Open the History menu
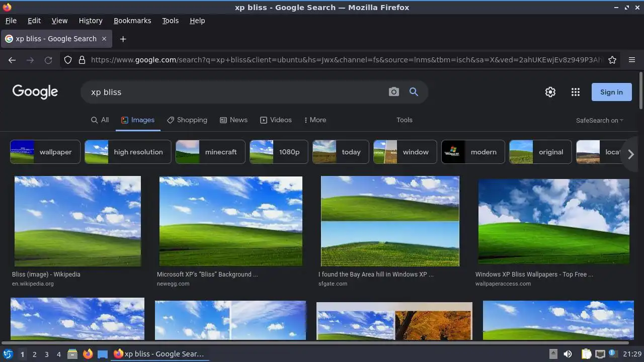This screenshot has height=362, width=644. [x=91, y=21]
